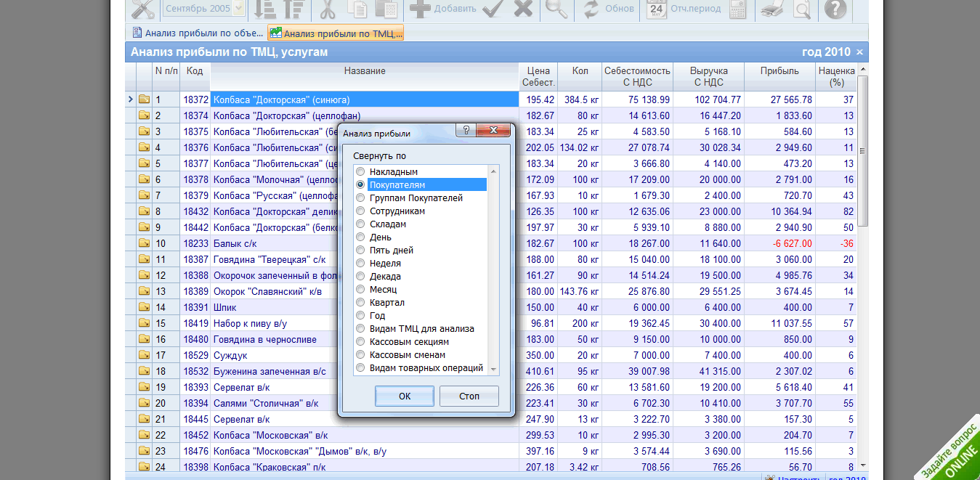Switch to Анализ прибыли по ТМЦ tab
Screen dimensions: 980x480
click(336, 33)
